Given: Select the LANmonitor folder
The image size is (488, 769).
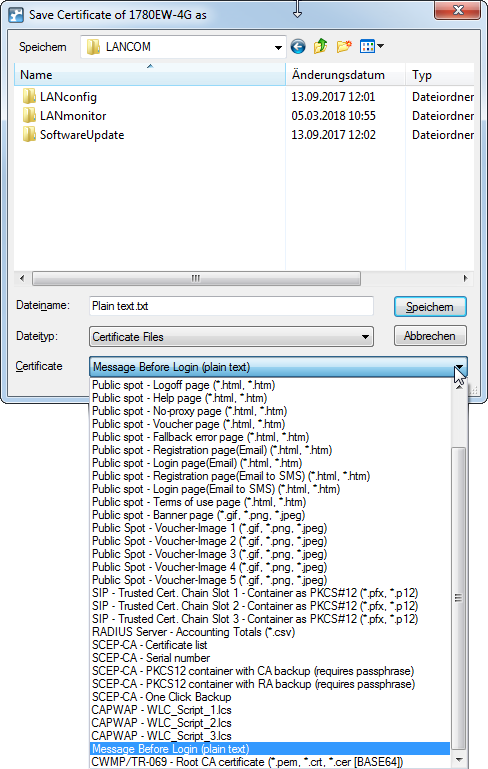Looking at the screenshot, I should click(x=65, y=116).
